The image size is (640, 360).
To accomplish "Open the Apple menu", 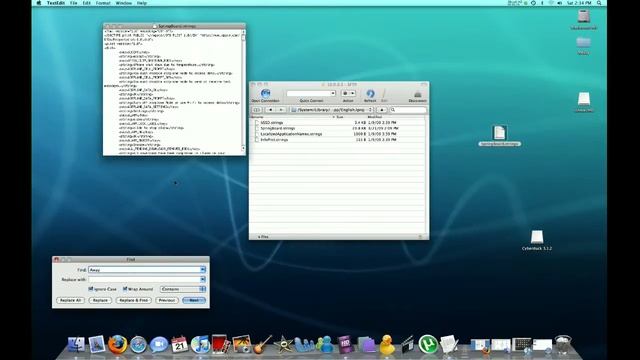I will pyautogui.click(x=39, y=3).
